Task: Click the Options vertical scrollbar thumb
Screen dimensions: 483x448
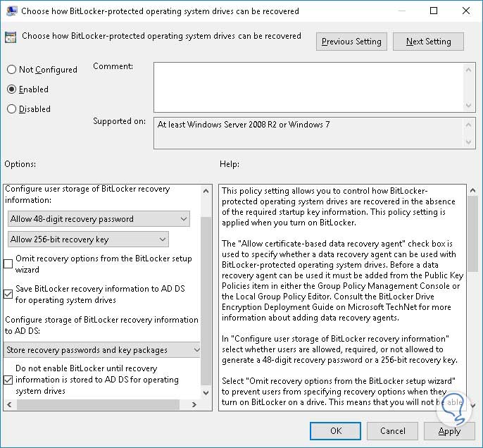Action: pos(206,301)
